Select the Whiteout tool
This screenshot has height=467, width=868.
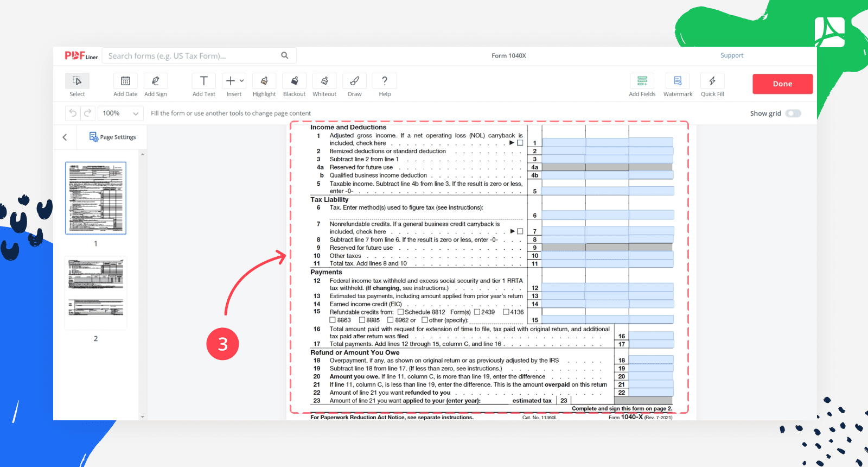click(324, 81)
